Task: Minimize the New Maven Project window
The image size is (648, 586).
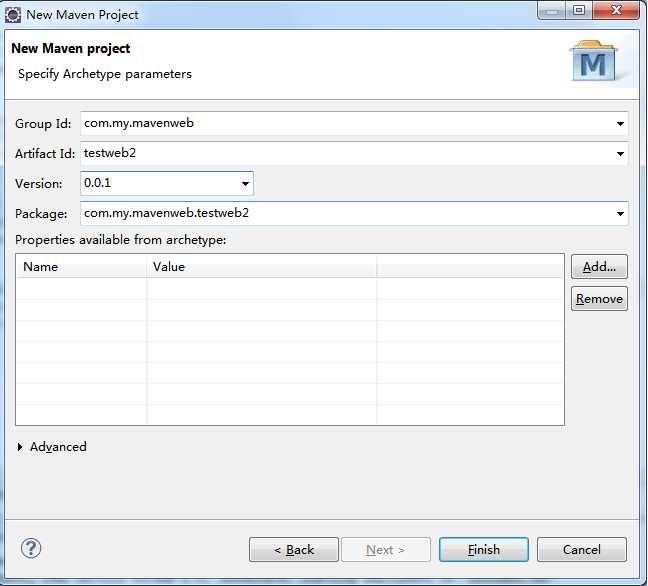Action: click(x=552, y=10)
